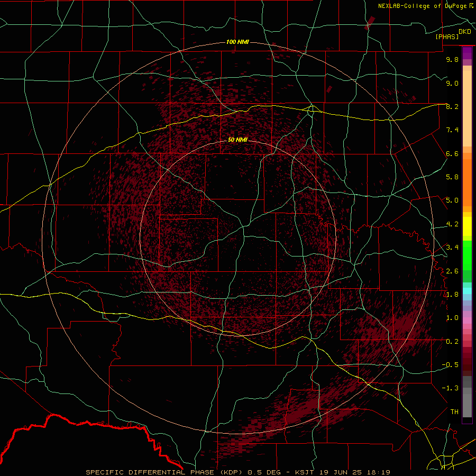
Task: Pick the dark red color bar segment
Action: (x=467, y=361)
